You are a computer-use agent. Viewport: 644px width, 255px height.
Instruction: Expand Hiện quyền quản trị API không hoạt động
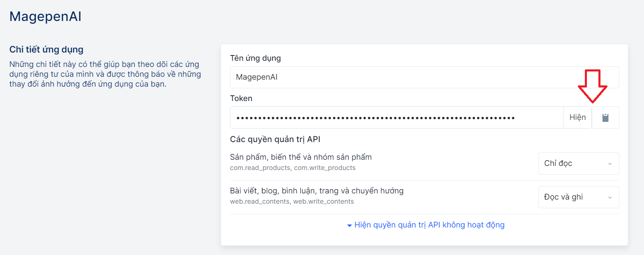(425, 225)
